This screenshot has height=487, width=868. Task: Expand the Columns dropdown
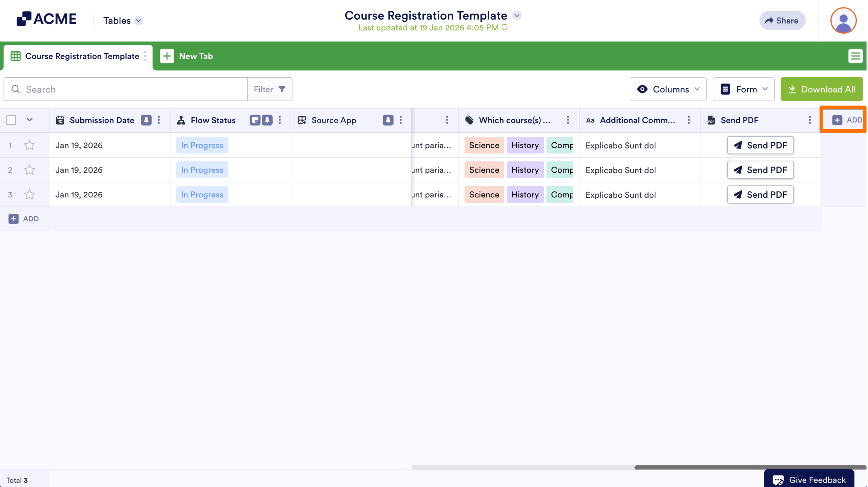pyautogui.click(x=668, y=89)
